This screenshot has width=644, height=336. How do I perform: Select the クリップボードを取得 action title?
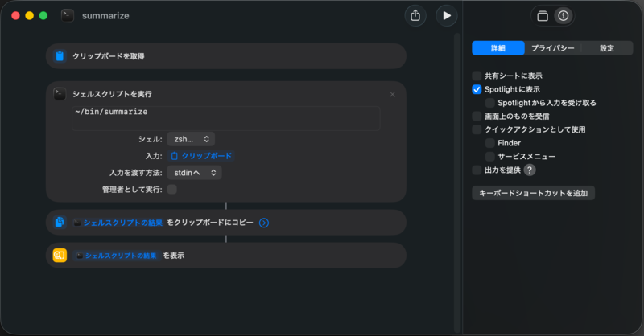click(109, 56)
